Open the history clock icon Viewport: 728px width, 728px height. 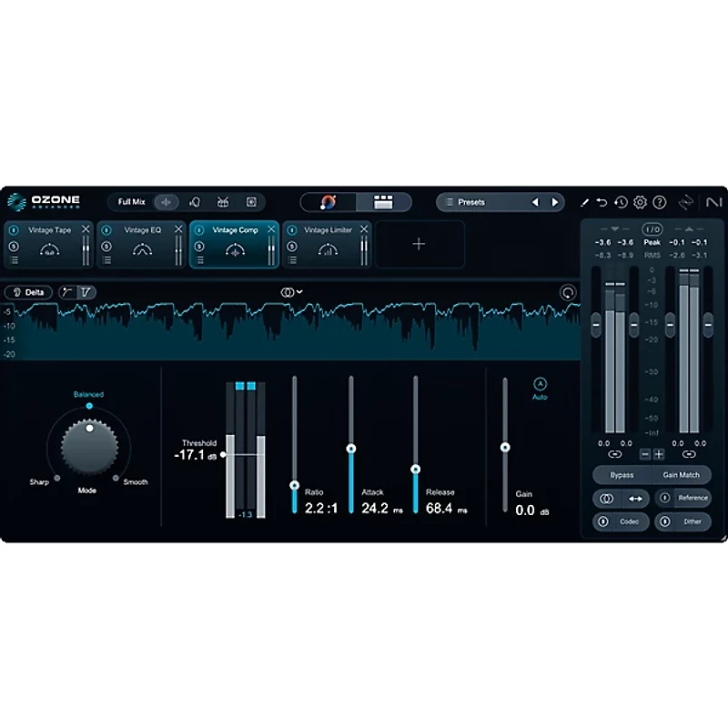pos(621,202)
